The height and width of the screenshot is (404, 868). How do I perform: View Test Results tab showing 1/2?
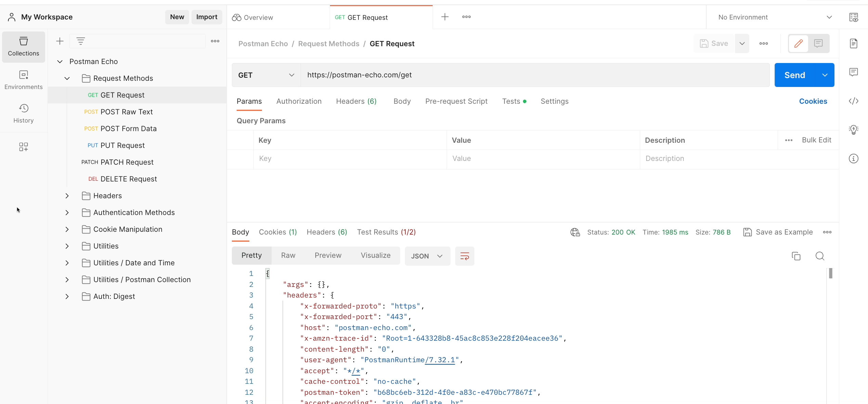click(386, 232)
